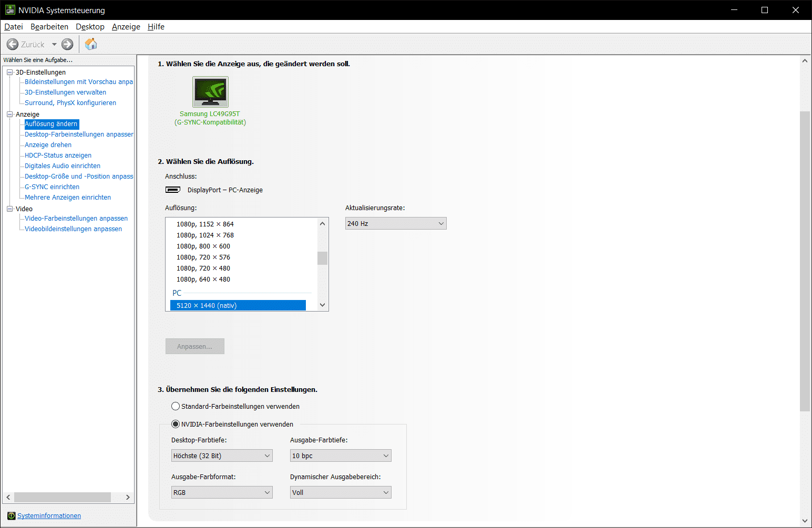Click the Anpassen... button
This screenshot has height=528, width=812.
[x=195, y=346]
